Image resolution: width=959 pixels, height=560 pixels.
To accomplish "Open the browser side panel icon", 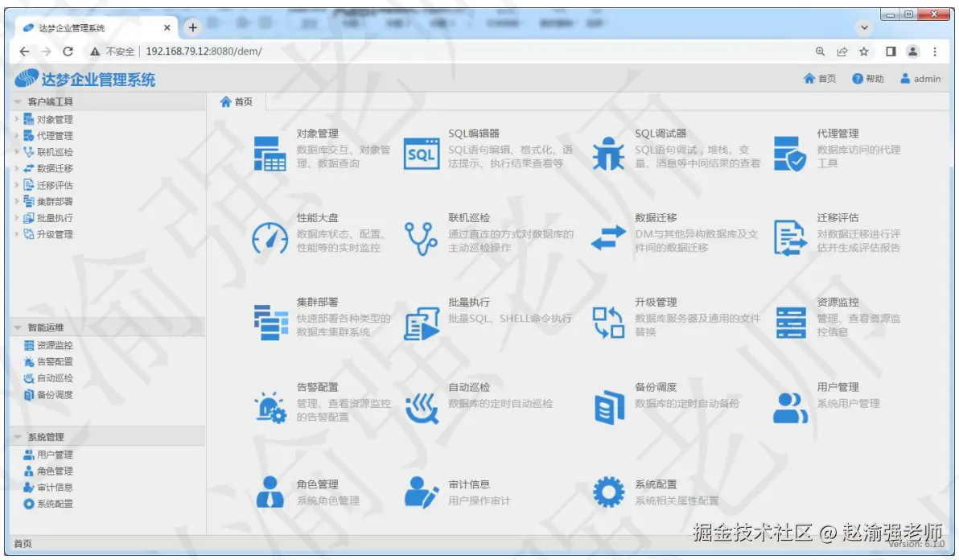I will [891, 51].
